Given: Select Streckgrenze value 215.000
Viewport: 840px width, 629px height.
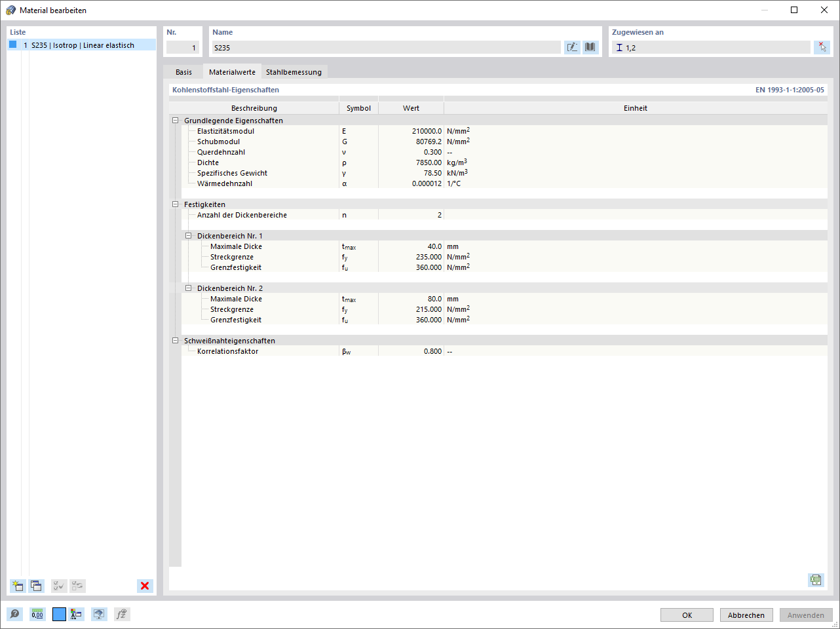Looking at the screenshot, I should coord(411,309).
